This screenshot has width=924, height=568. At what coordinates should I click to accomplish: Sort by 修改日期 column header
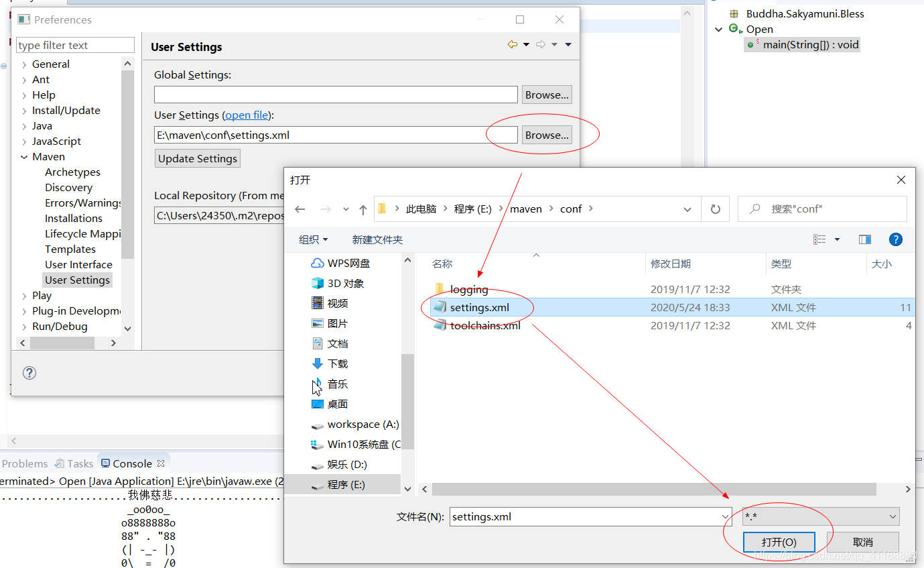pyautogui.click(x=671, y=264)
